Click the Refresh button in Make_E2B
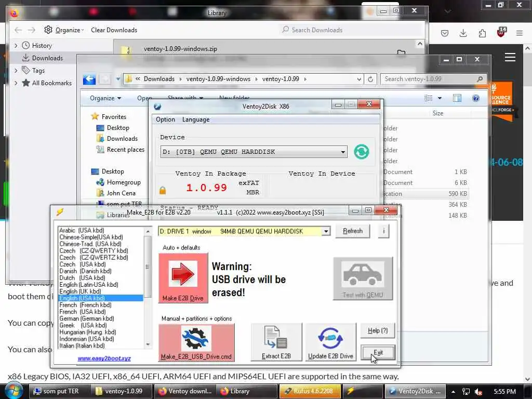The height and width of the screenshot is (399, 532). pos(353,231)
